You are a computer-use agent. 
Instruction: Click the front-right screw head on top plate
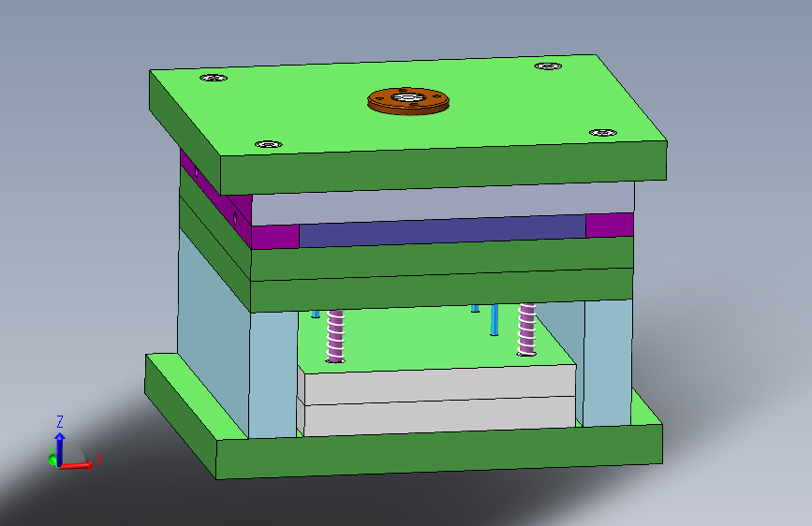click(x=603, y=133)
